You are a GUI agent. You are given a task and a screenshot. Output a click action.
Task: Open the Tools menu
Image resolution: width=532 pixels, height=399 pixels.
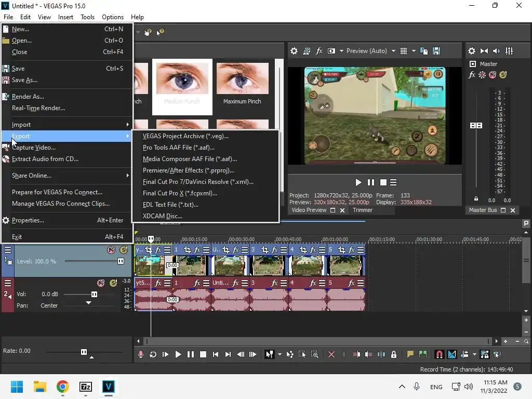click(x=87, y=17)
